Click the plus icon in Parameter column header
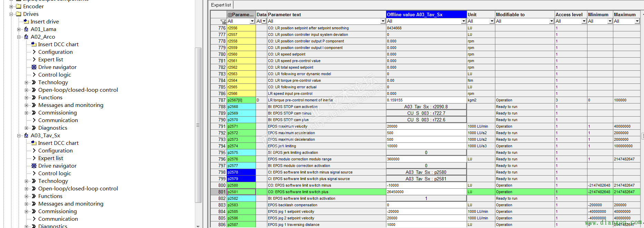The height and width of the screenshot is (228, 644). pos(230,15)
